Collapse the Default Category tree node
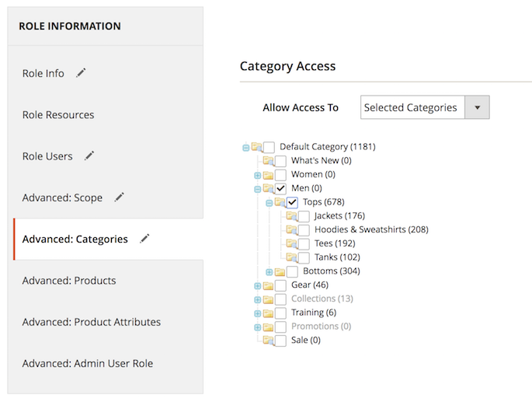The height and width of the screenshot is (402, 532). (x=246, y=147)
